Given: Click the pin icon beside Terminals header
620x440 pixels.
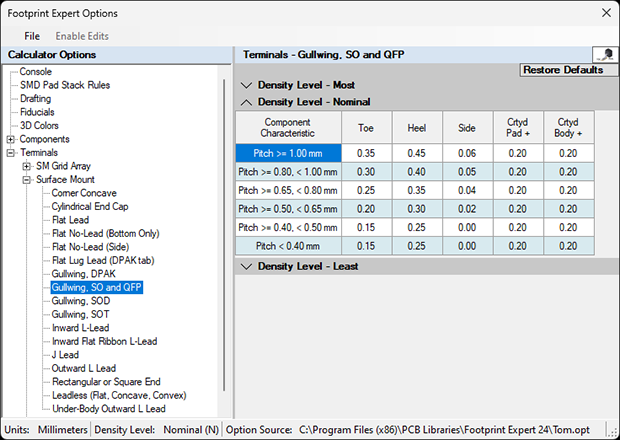Looking at the screenshot, I should point(605,55).
